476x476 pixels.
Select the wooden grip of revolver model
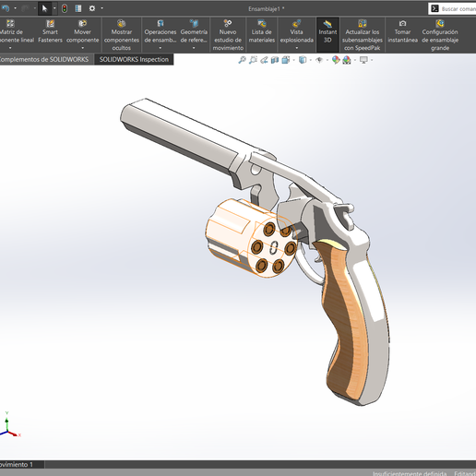(x=344, y=320)
